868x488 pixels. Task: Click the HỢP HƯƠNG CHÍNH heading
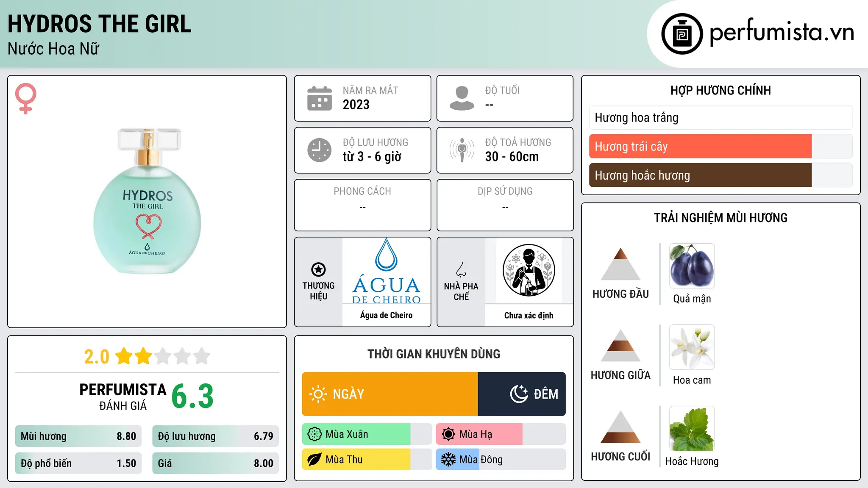click(721, 90)
